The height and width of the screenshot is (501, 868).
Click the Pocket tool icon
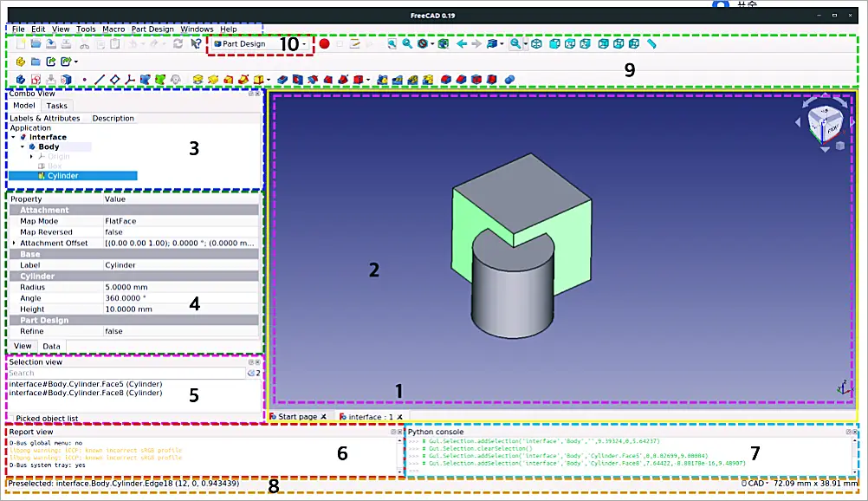282,80
